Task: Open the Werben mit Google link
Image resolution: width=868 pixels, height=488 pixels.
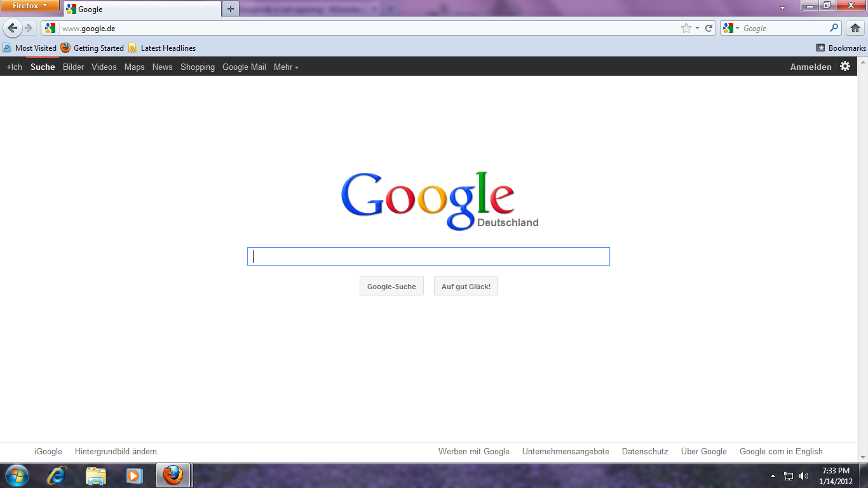Action: point(474,452)
